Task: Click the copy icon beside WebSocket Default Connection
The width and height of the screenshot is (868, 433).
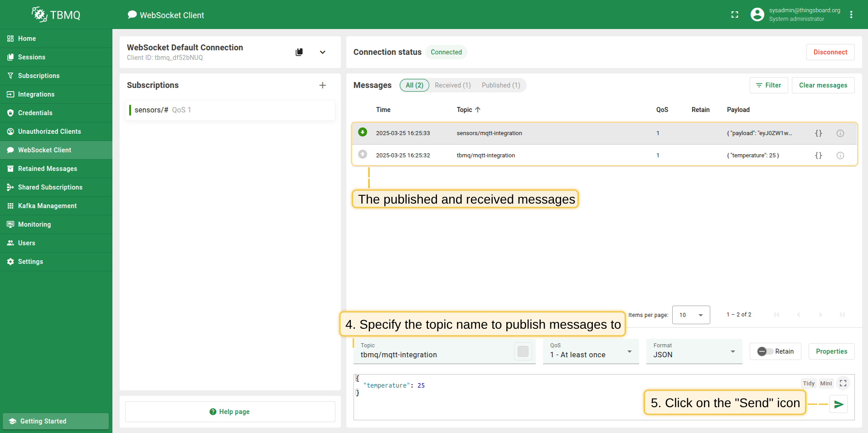Action: click(x=299, y=52)
